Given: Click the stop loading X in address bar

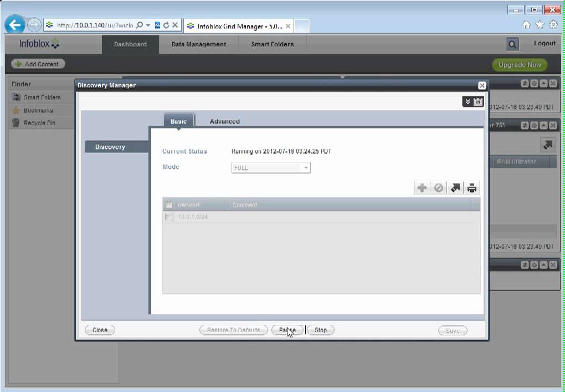Looking at the screenshot, I should (174, 25).
